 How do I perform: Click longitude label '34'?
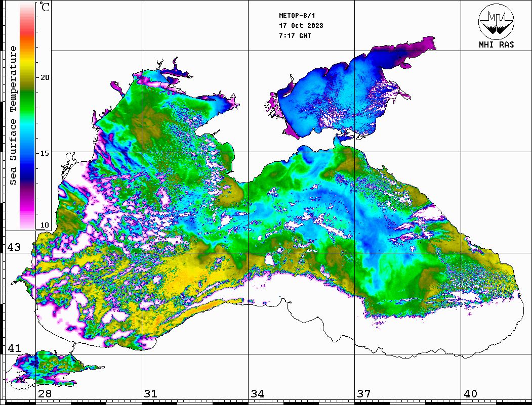[258, 394]
